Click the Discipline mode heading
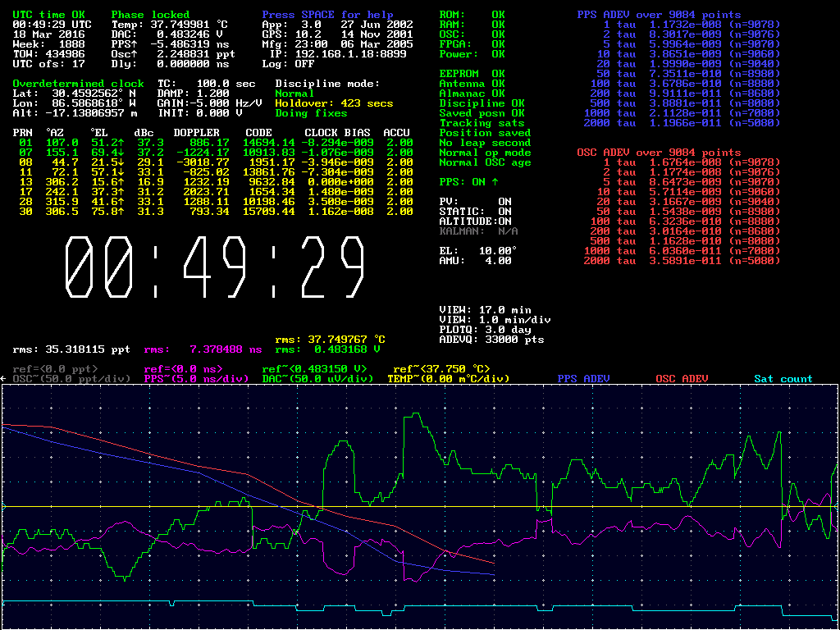 327,84
